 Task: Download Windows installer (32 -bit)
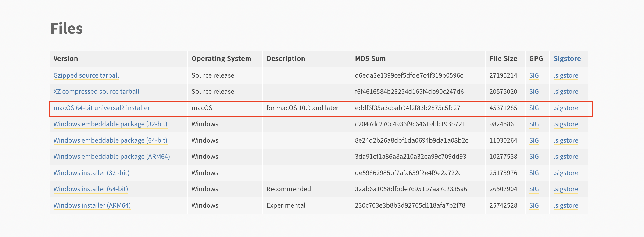pos(92,173)
